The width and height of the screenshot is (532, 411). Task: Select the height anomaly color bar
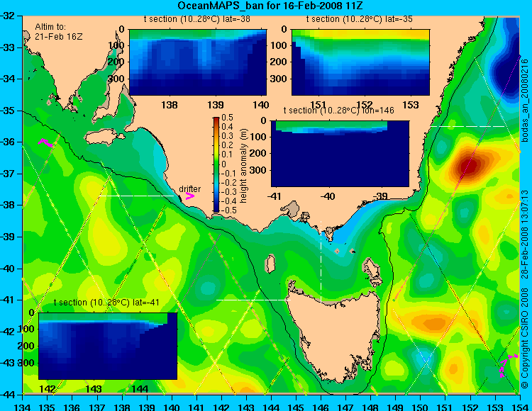click(x=216, y=164)
